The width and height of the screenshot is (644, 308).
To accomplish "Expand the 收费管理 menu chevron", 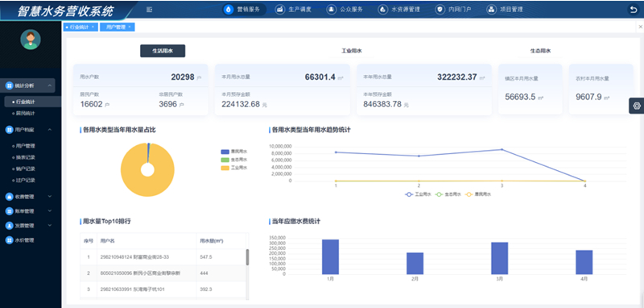I will (50, 196).
